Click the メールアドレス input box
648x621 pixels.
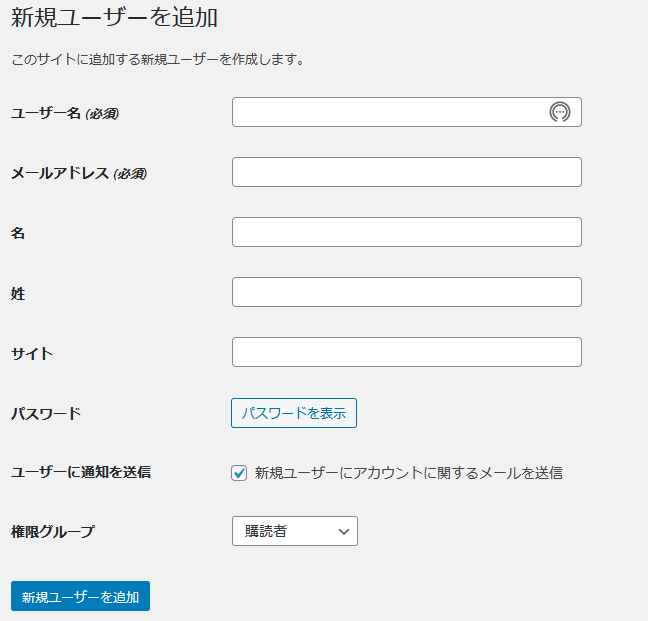point(407,172)
